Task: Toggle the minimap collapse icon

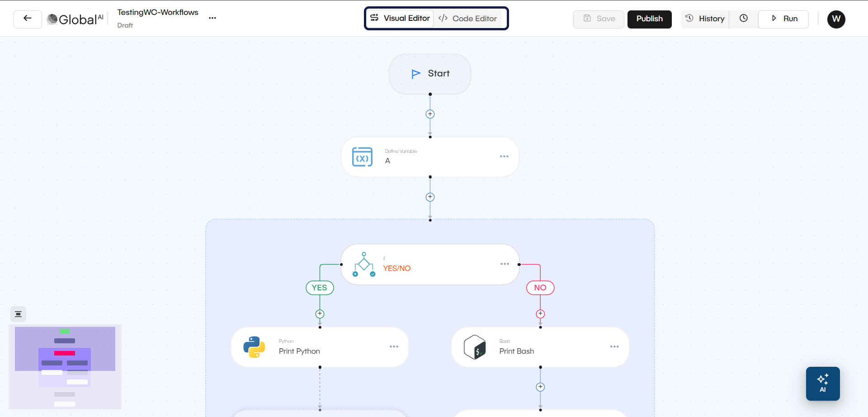Action: [x=19, y=314]
